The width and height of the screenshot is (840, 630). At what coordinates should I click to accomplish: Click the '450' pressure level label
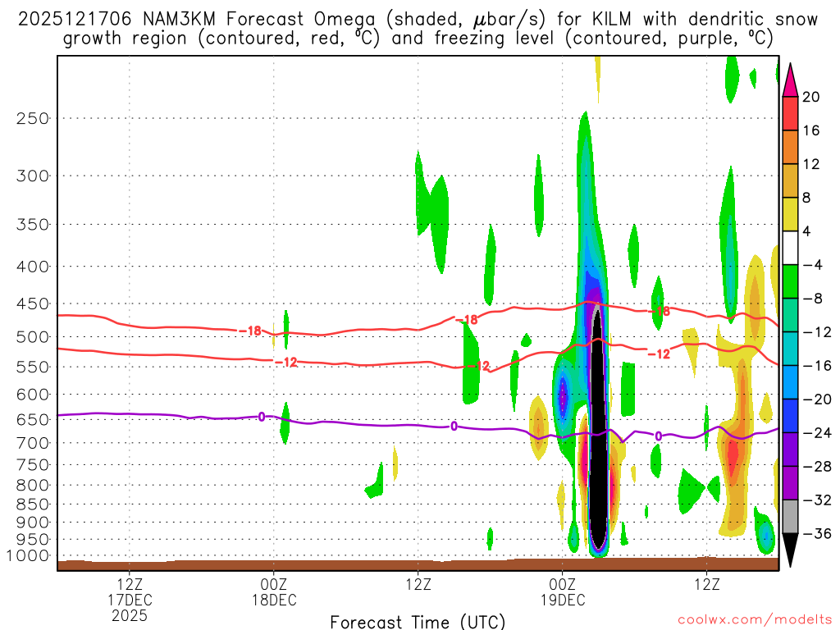click(x=33, y=304)
